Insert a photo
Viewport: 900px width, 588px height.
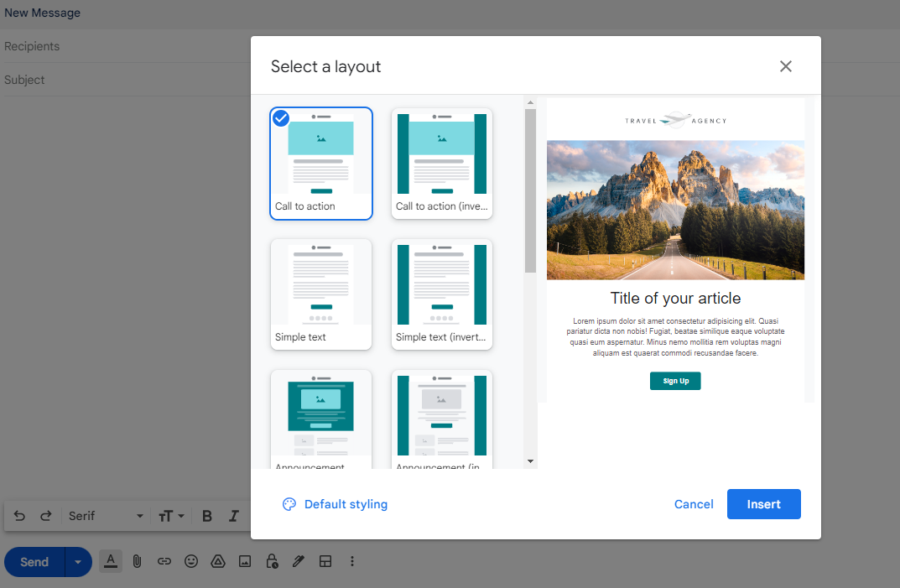[x=245, y=562]
